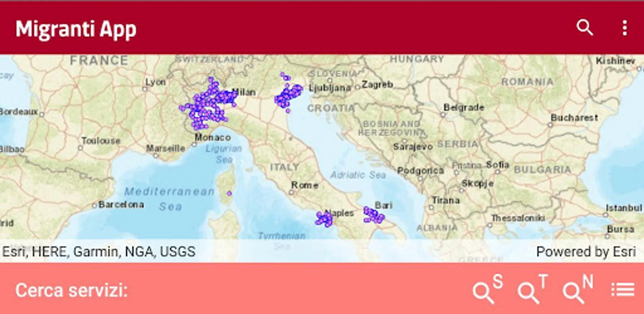The image size is (644, 314).
Task: Click the 'Migranti App' title
Action: pyautogui.click(x=76, y=29)
